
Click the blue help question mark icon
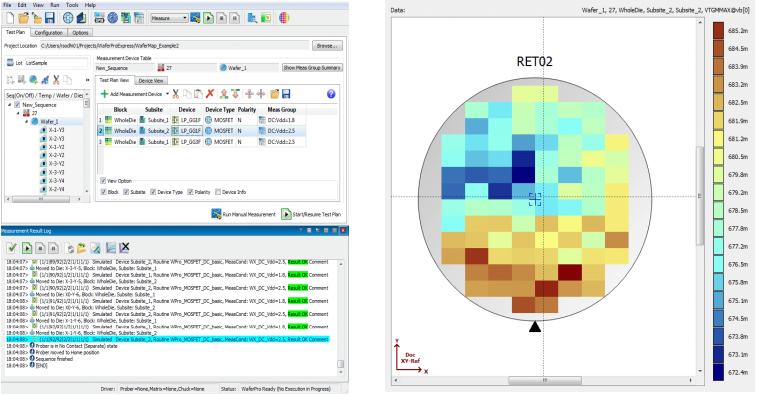point(331,94)
